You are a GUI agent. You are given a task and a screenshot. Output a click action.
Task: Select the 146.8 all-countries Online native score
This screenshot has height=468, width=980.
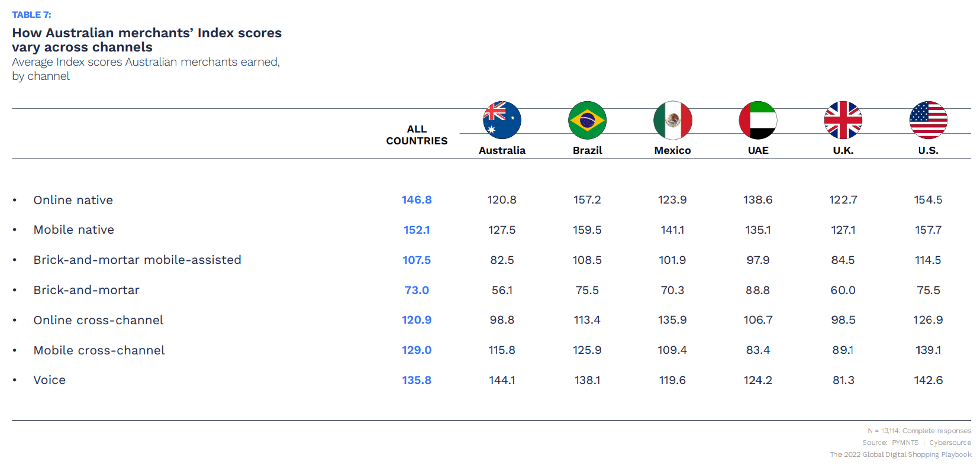[x=417, y=200]
